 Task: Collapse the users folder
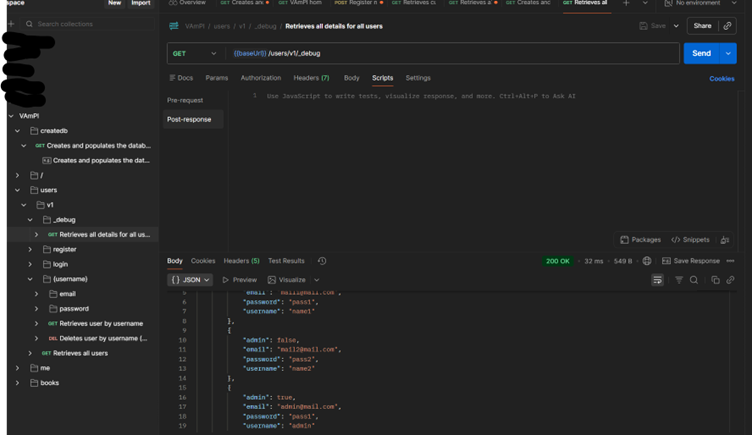pos(17,190)
